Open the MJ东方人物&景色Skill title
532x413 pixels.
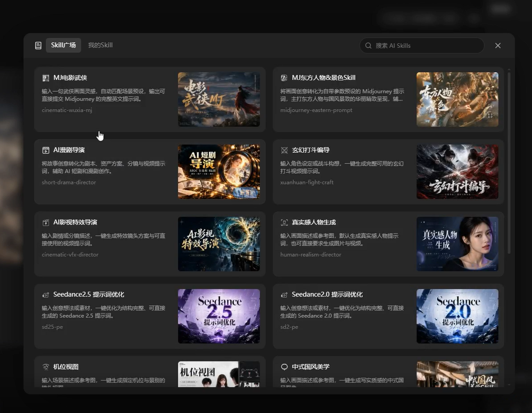323,78
